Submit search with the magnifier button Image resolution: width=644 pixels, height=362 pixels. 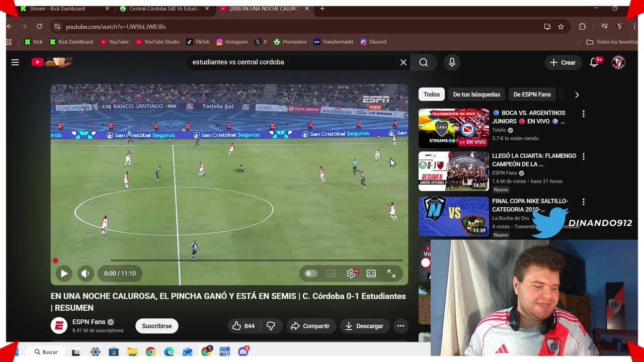pyautogui.click(x=424, y=62)
